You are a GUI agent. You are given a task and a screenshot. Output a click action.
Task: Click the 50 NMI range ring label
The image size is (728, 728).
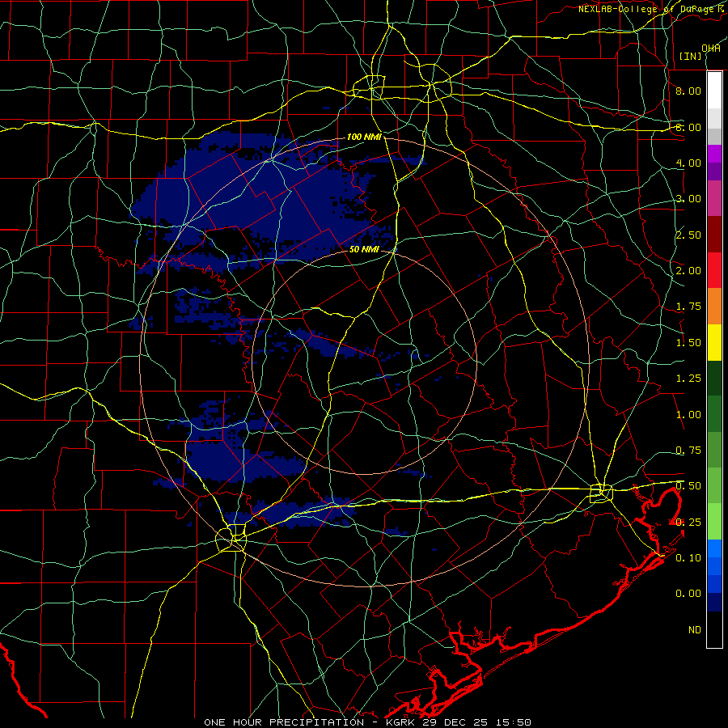point(364,249)
